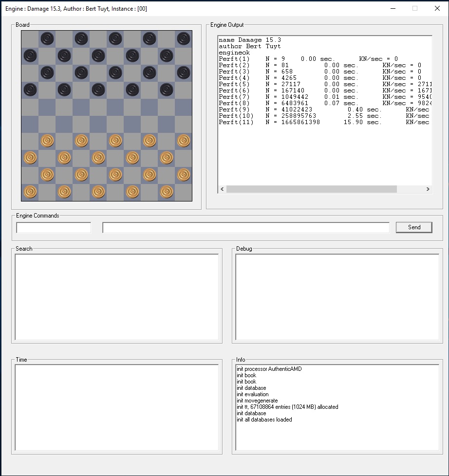449x476 pixels.
Task: Select the bottom-left white piece on board
Action: pos(30,192)
